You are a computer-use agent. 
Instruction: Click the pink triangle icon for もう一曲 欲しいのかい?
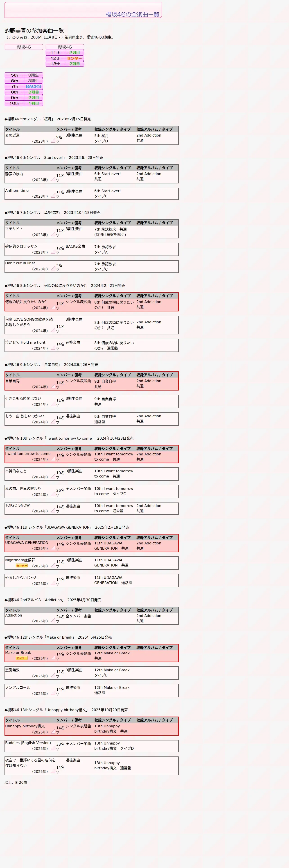[x=53, y=421]
